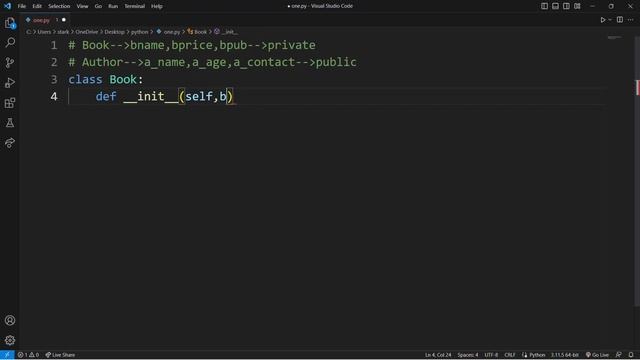Click Users in breadcrumb path
640x360 pixels.
(44, 31)
